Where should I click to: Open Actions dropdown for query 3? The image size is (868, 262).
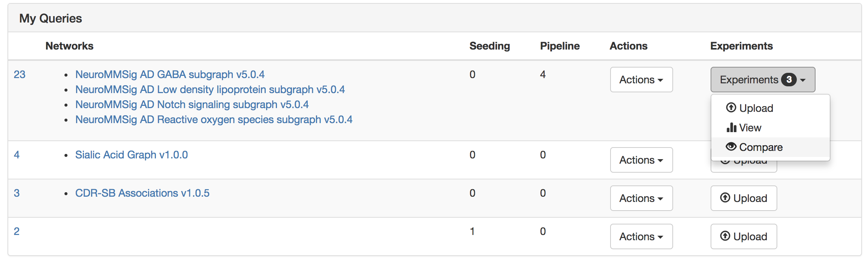point(641,198)
